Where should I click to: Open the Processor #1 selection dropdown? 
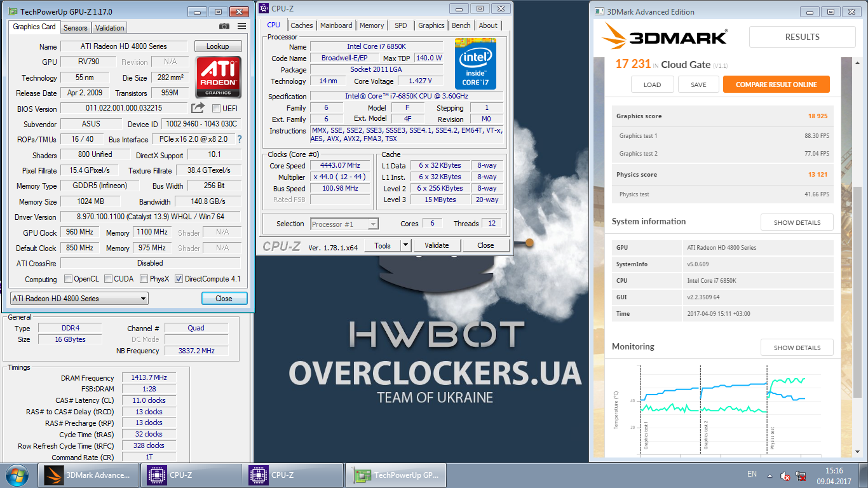[x=344, y=224]
